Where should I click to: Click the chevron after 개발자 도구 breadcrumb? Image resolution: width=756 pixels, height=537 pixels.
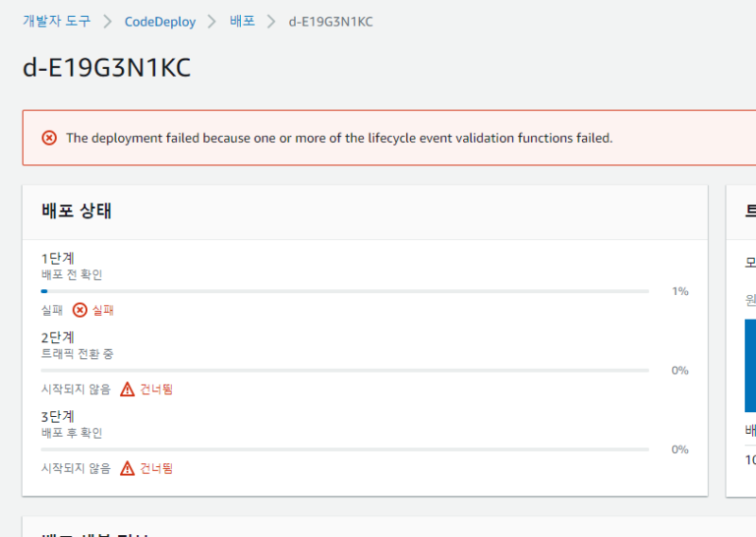click(x=108, y=21)
